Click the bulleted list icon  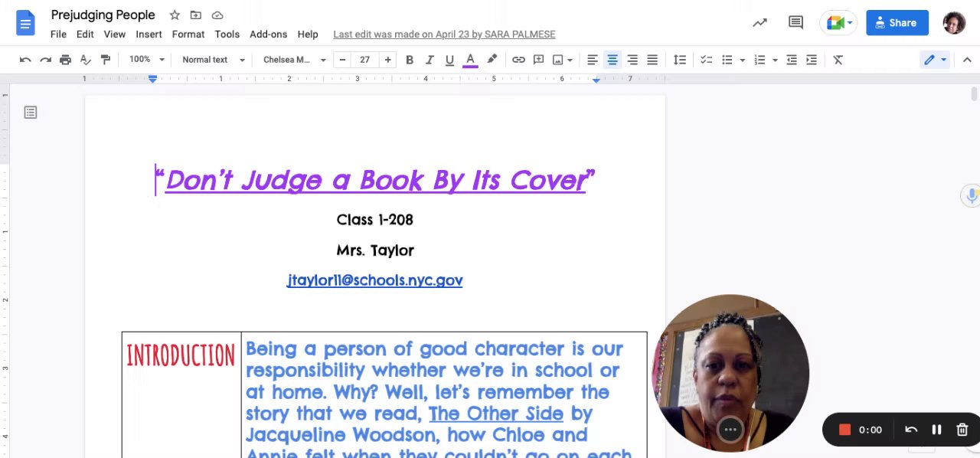(727, 60)
